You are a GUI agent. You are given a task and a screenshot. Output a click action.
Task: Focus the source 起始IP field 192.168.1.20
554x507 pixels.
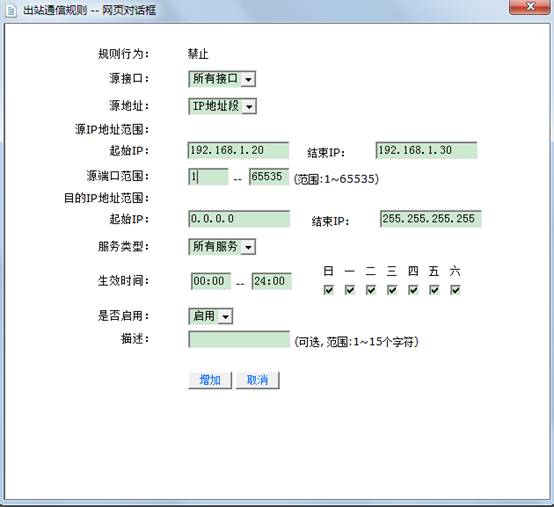(x=238, y=150)
